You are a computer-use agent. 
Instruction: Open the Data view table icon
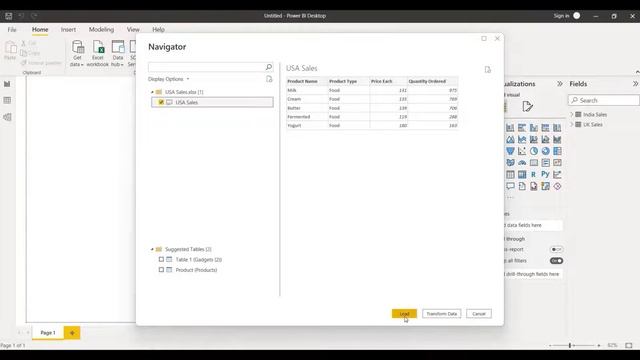pos(7,100)
